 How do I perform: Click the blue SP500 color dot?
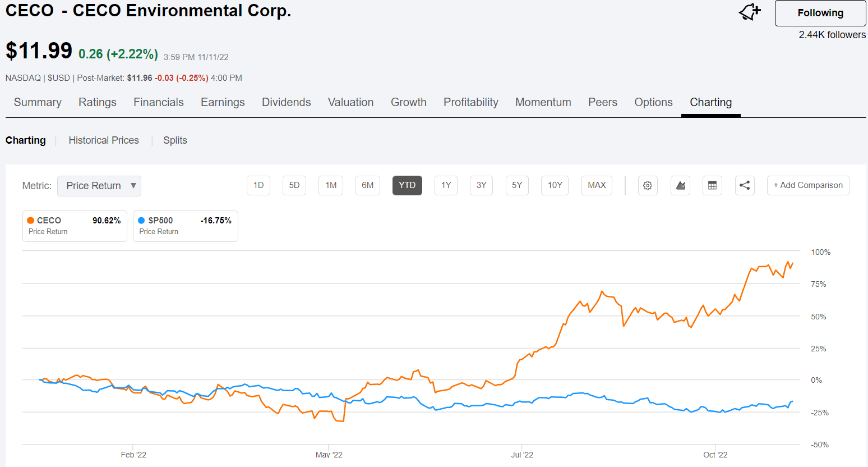[x=141, y=221]
